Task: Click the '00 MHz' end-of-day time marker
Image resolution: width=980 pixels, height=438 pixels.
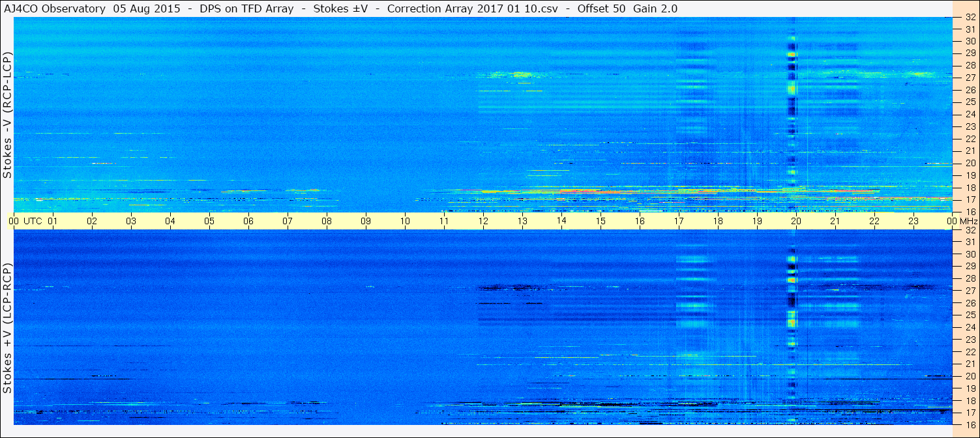Action: point(962,221)
